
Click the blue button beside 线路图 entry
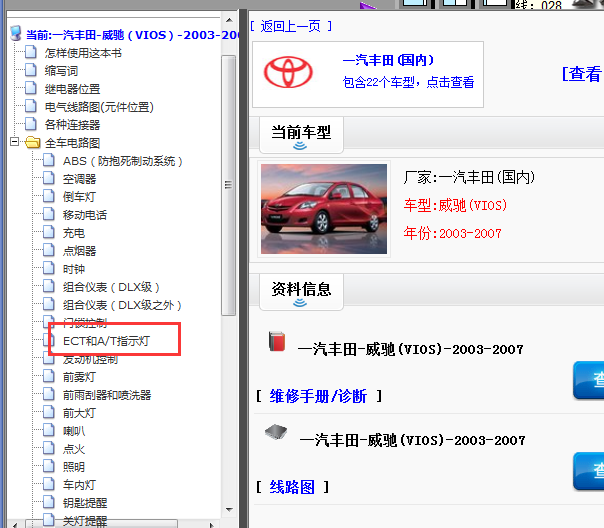point(589,471)
